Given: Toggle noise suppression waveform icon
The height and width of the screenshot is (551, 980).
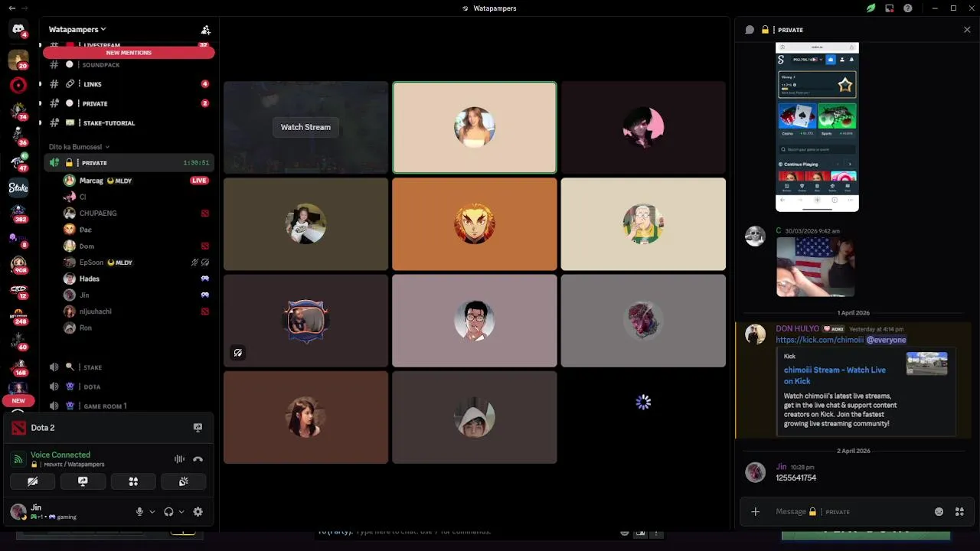Looking at the screenshot, I should tap(179, 459).
